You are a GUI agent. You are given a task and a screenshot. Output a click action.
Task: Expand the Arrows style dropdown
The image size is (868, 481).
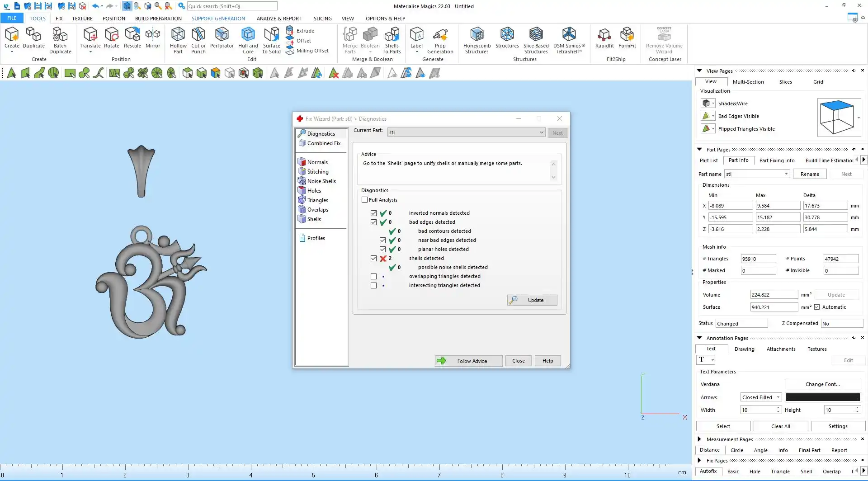tap(778, 397)
